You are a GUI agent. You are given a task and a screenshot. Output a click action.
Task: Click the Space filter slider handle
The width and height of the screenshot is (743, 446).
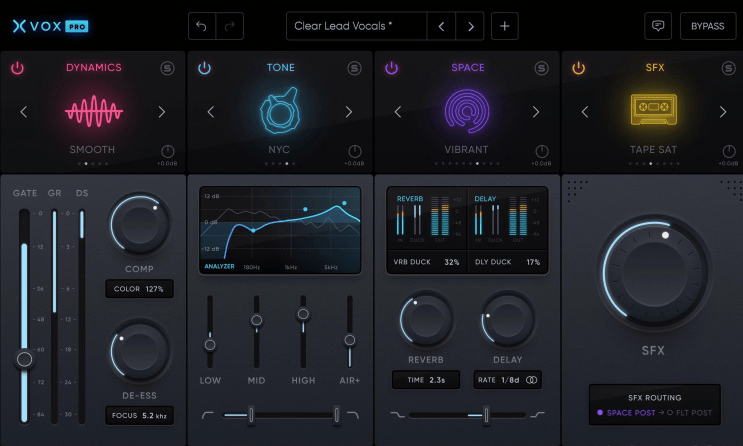486,415
